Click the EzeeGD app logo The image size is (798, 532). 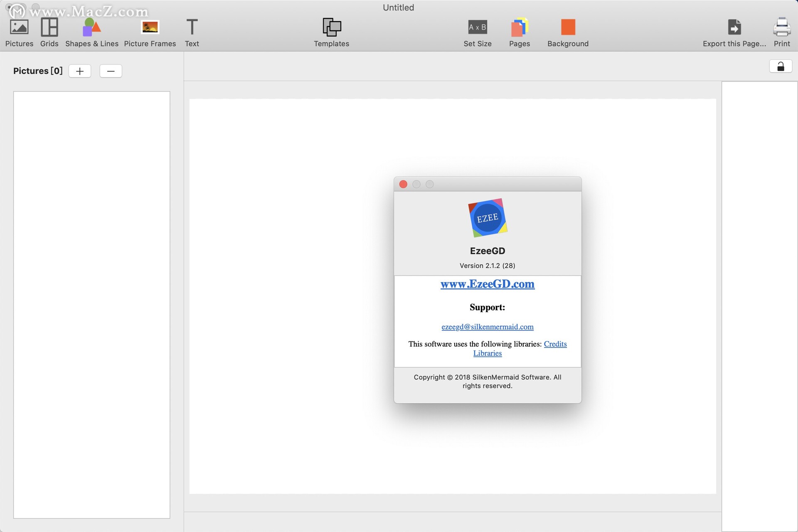click(x=488, y=218)
